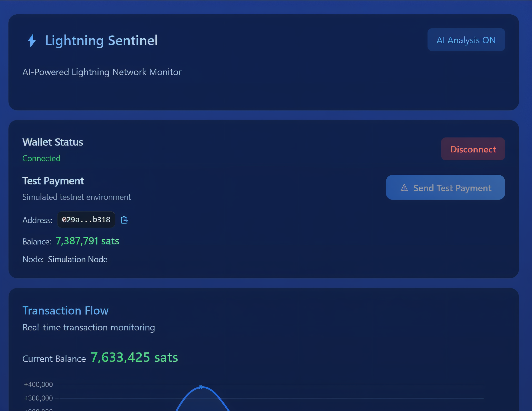Disable AI-powered analysis via the top-right toggle

point(466,40)
